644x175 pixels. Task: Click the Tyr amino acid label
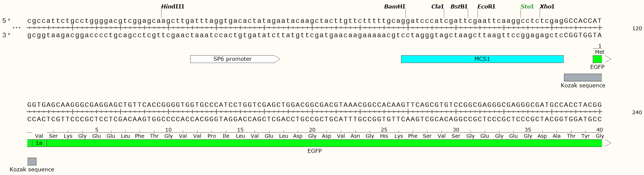click(x=585, y=136)
